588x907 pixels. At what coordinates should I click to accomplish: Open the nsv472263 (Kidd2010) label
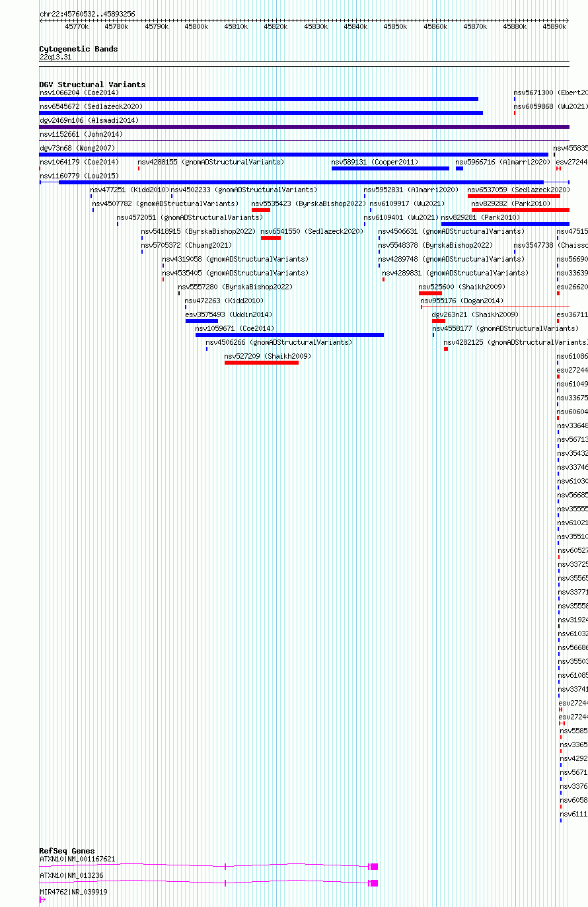[224, 301]
